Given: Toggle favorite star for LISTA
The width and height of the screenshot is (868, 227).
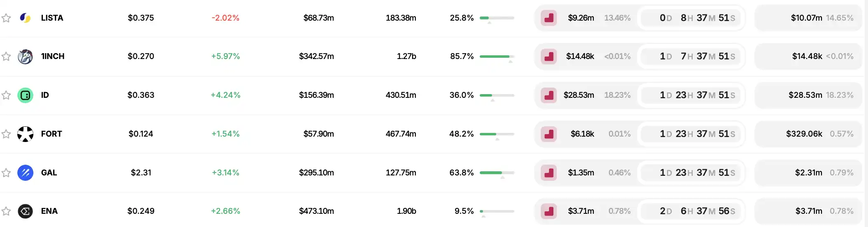Looking at the screenshot, I should click(6, 18).
